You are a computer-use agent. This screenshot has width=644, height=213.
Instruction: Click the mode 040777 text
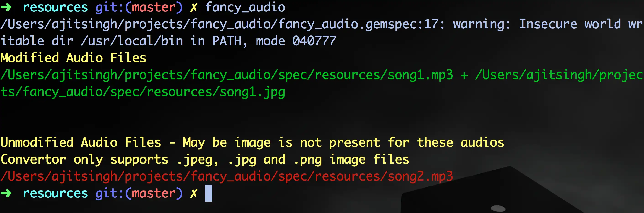click(x=296, y=41)
